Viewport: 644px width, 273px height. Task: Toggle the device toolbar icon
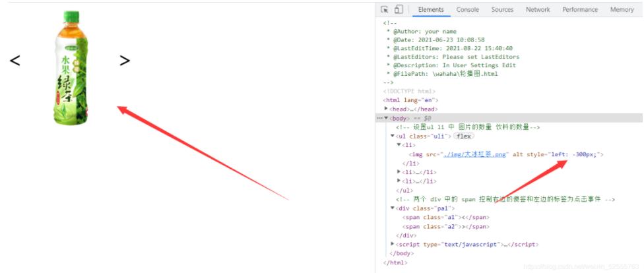pos(398,10)
